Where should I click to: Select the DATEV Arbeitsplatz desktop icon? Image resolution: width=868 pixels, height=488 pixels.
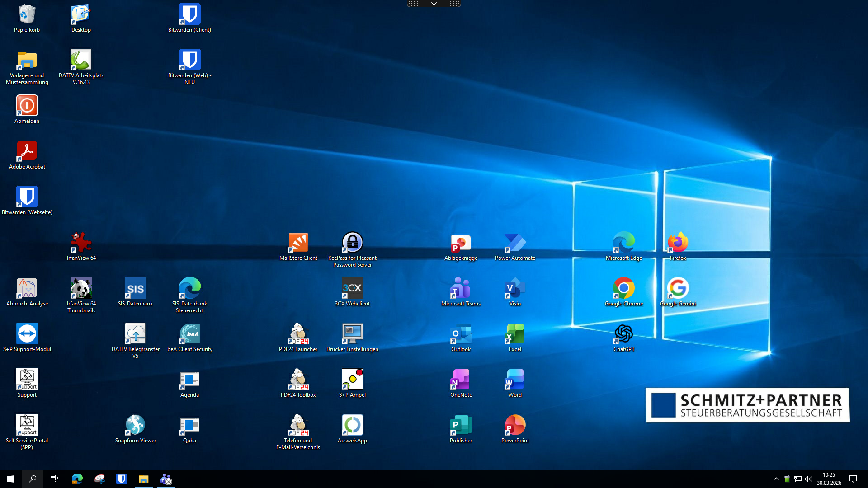[x=81, y=61]
